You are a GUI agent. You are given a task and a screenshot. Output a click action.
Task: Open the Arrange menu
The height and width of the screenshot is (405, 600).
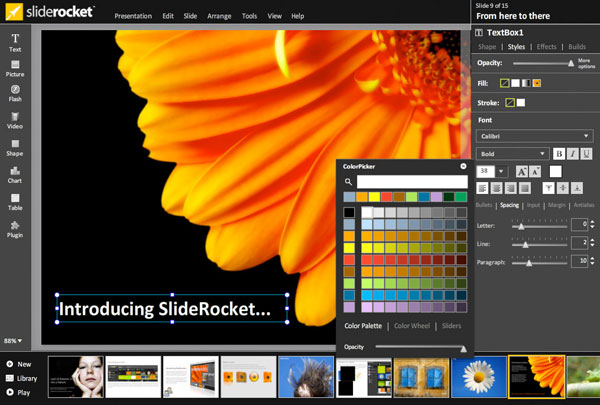coord(219,16)
